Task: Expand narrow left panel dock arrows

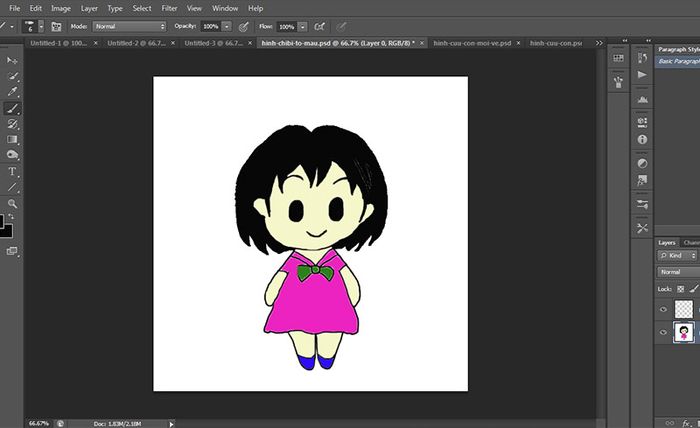Action: (x=625, y=41)
